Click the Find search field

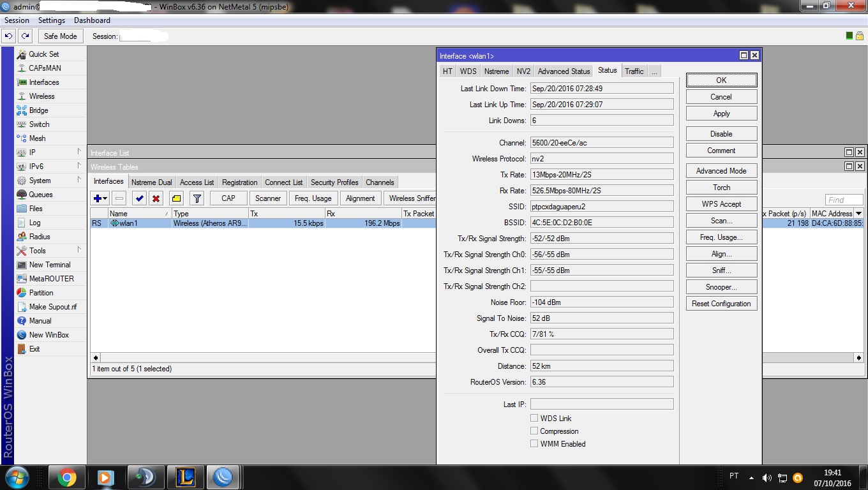(x=844, y=200)
